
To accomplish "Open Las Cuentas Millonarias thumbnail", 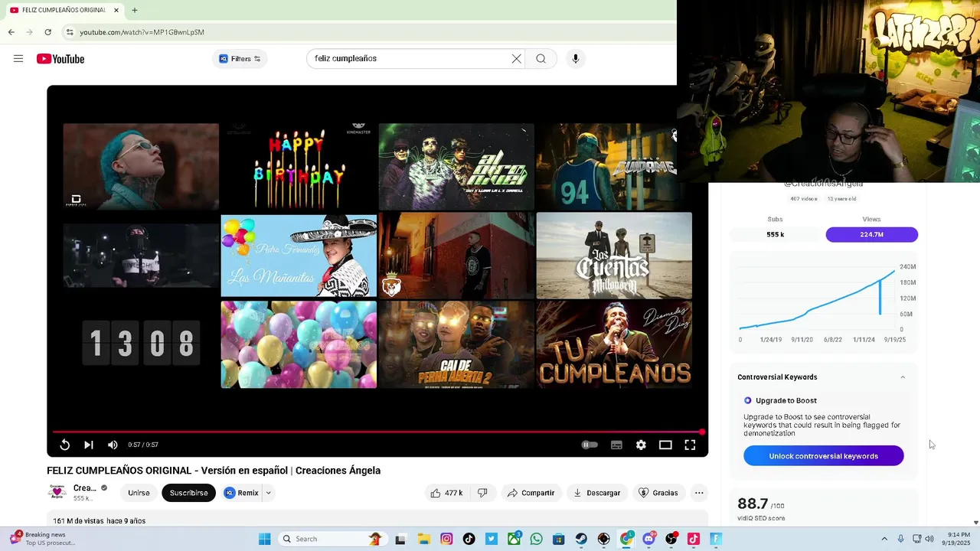I will (614, 256).
